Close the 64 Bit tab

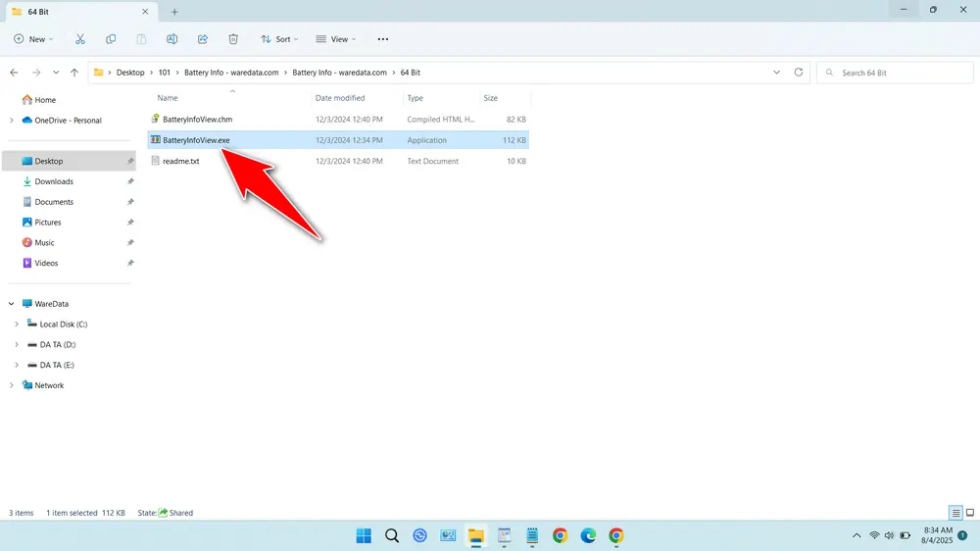tap(145, 12)
